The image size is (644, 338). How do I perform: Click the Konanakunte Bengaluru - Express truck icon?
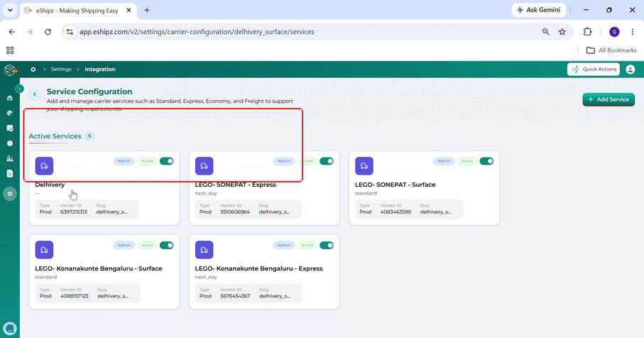pyautogui.click(x=204, y=250)
